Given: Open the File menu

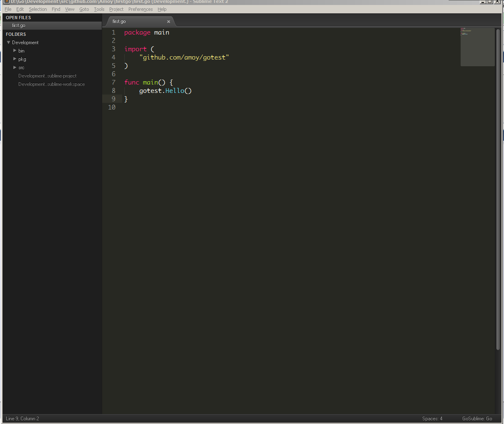Looking at the screenshot, I should [8, 9].
